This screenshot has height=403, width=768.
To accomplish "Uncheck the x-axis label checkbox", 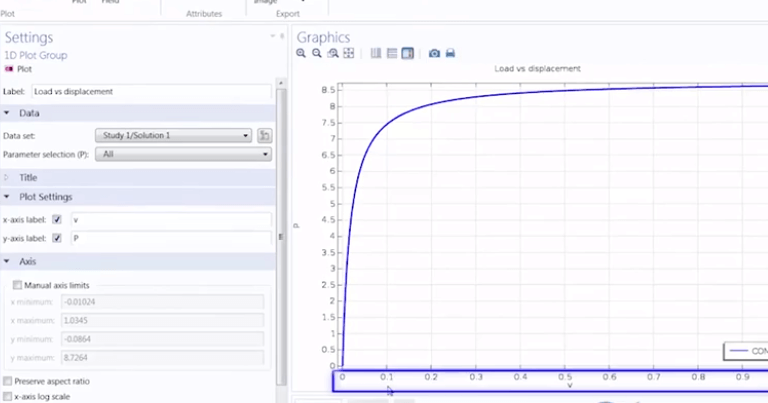I will [x=57, y=219].
